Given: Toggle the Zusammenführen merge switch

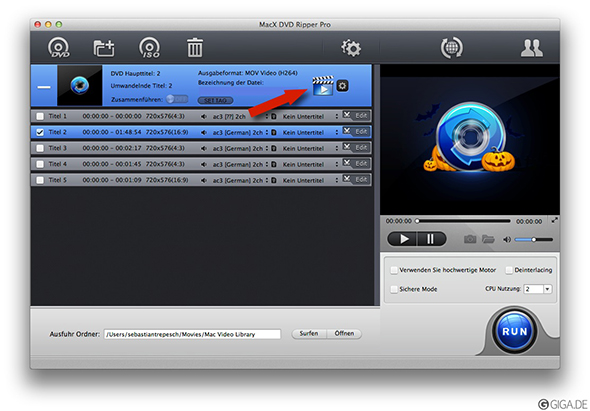Looking at the screenshot, I should [x=177, y=99].
